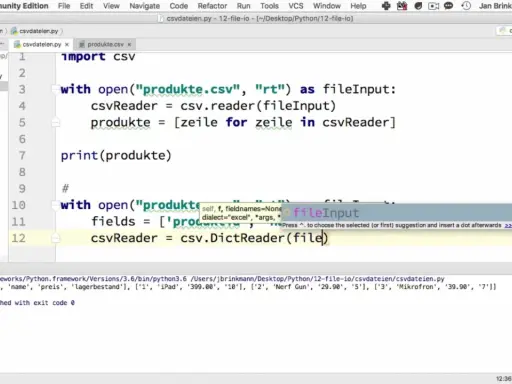This screenshot has height=384, width=512.
Task: Click the gift box menu bar icon
Action: [x=402, y=6]
